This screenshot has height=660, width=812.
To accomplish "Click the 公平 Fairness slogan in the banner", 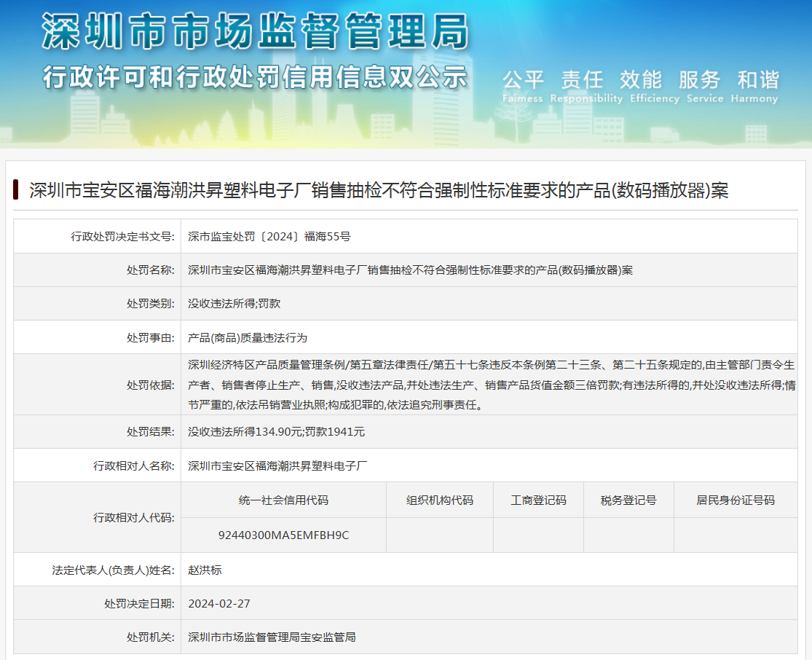I will (x=522, y=87).
